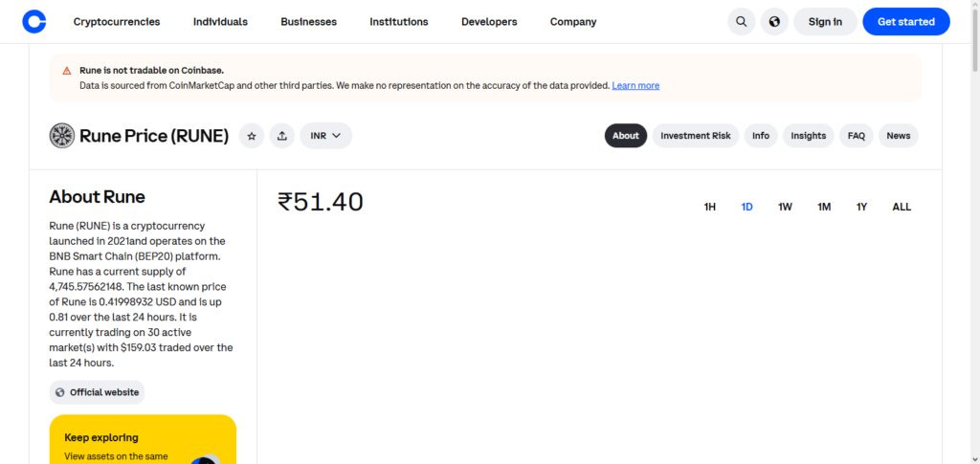Open the Institutions menu
This screenshot has width=980, height=464.
(x=399, y=22)
